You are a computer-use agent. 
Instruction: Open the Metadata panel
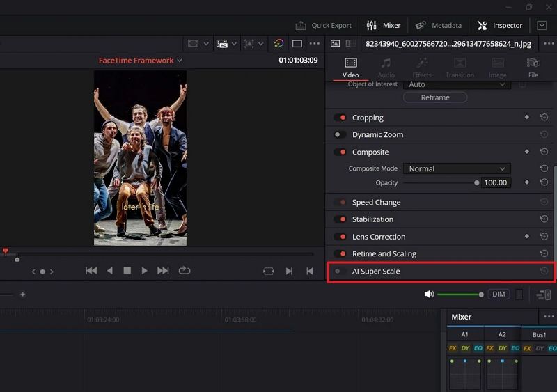(x=439, y=25)
